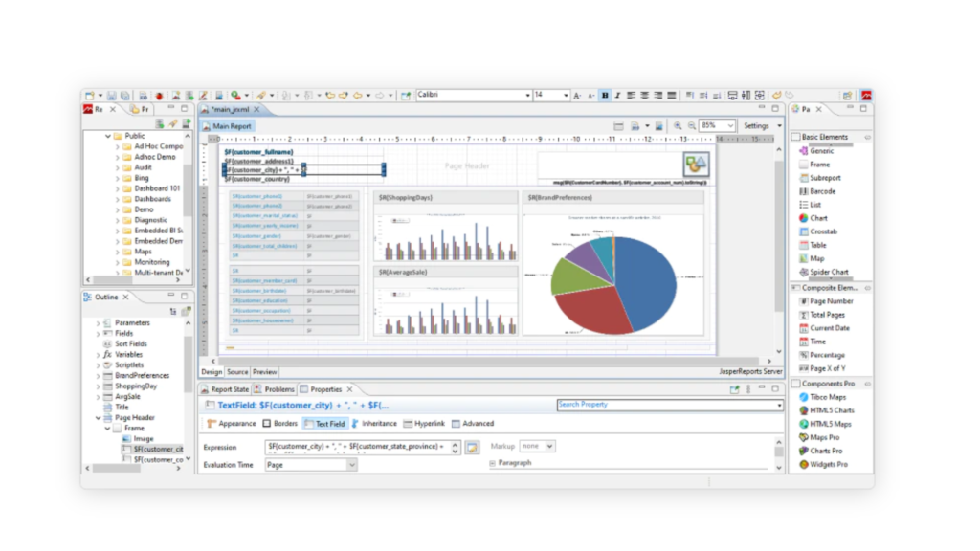Switch to the Design tab
This screenshot has height=551, width=980.
pos(212,372)
